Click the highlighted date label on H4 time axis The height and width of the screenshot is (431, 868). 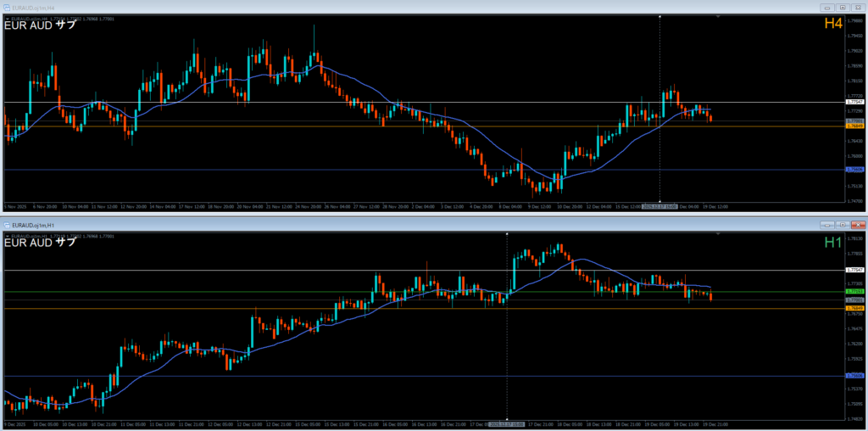[659, 205]
